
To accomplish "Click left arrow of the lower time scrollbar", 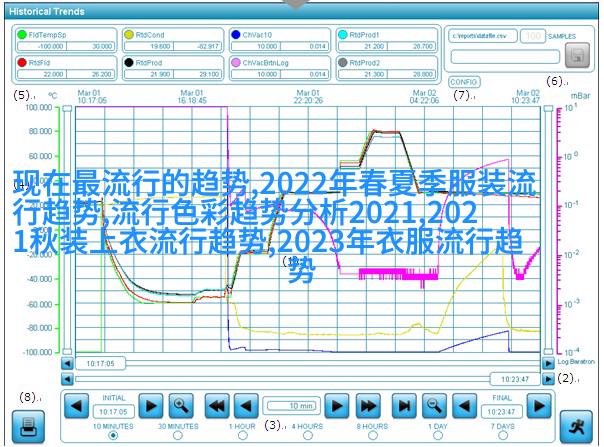I will [67, 379].
